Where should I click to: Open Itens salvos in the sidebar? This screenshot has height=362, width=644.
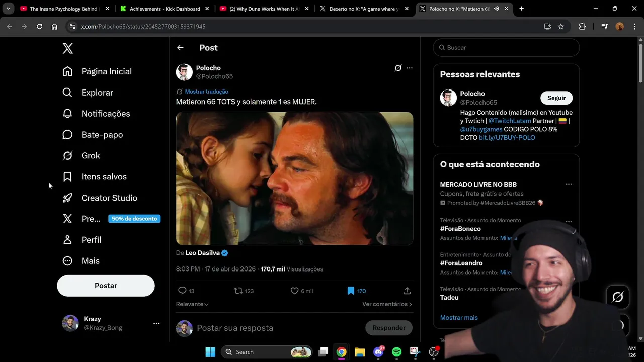pyautogui.click(x=94, y=177)
